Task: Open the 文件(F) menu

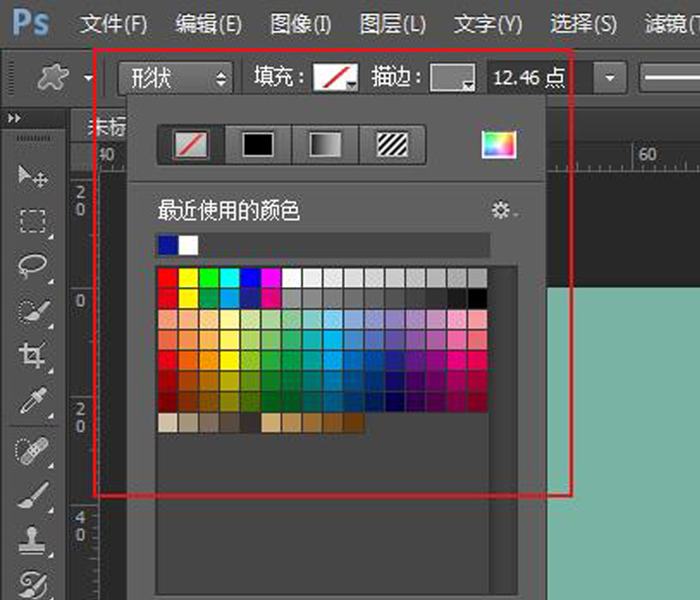Action: 113,25
